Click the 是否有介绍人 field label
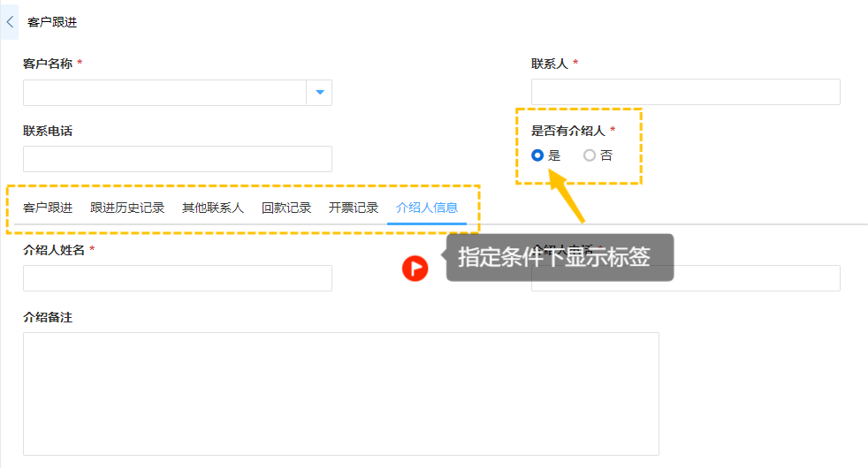 tap(567, 131)
